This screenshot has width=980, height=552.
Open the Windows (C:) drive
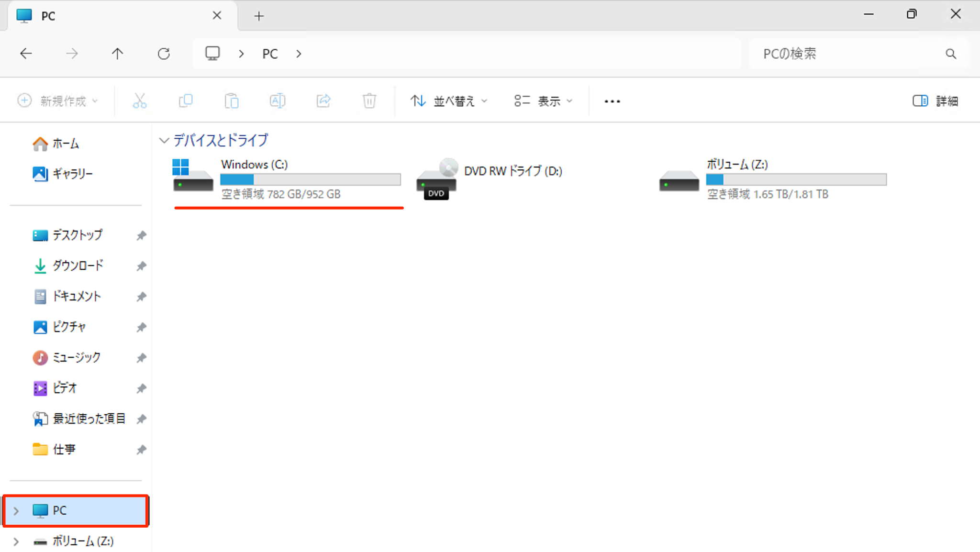pos(254,164)
